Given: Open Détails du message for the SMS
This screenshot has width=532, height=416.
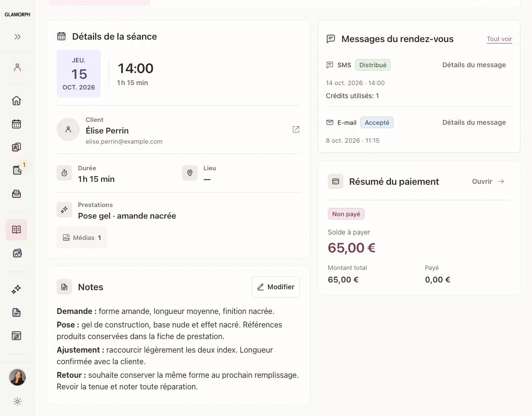Looking at the screenshot, I should (474, 65).
